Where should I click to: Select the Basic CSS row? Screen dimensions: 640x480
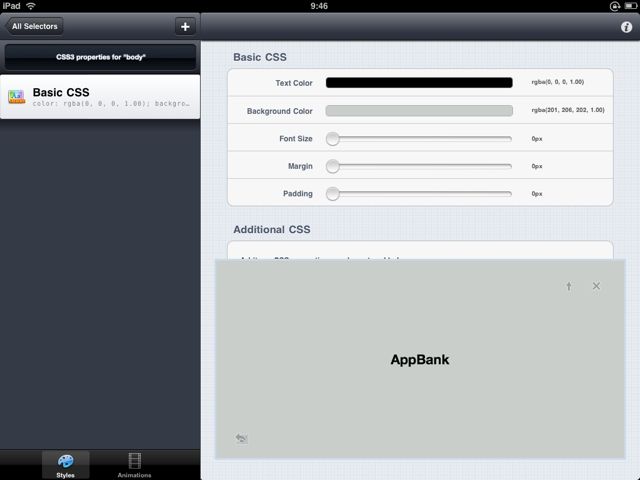pos(100,97)
